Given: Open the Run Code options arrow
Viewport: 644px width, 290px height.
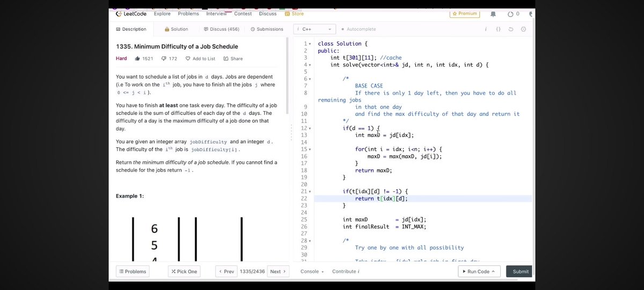Looking at the screenshot, I should 493,271.
